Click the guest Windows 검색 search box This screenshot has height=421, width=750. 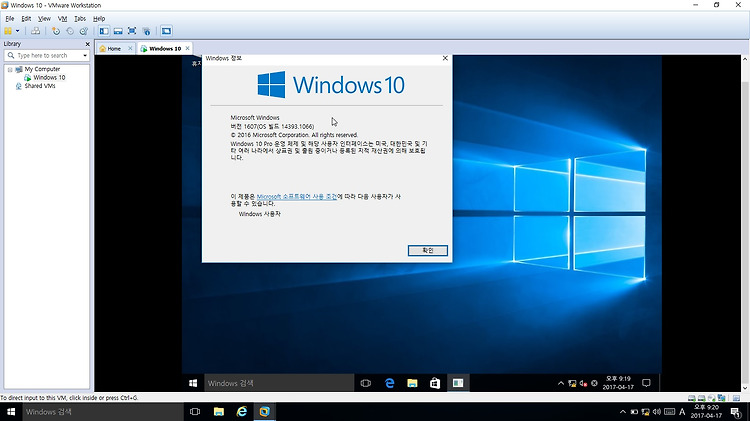tap(279, 383)
